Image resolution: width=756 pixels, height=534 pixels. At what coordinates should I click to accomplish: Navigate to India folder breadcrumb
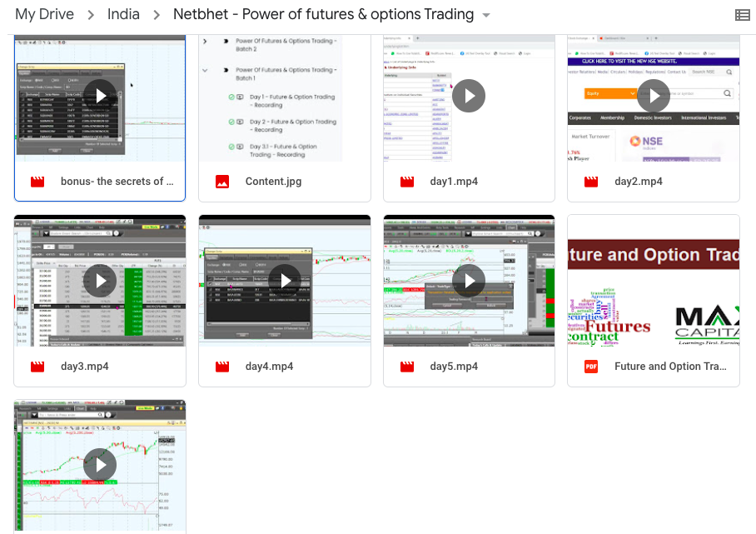pos(123,15)
